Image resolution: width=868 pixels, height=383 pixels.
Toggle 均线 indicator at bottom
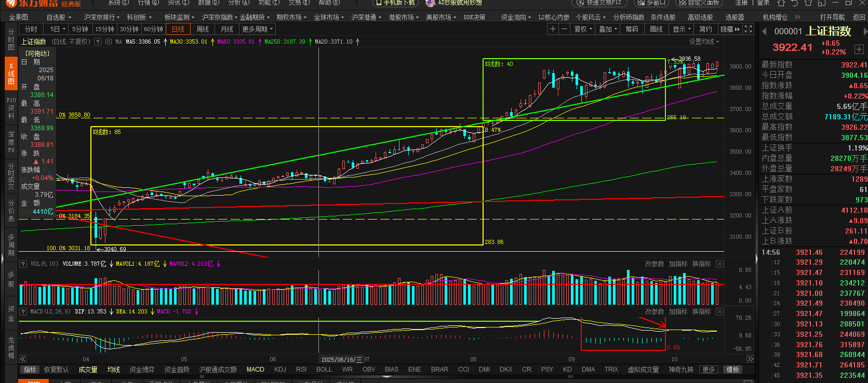[113, 370]
